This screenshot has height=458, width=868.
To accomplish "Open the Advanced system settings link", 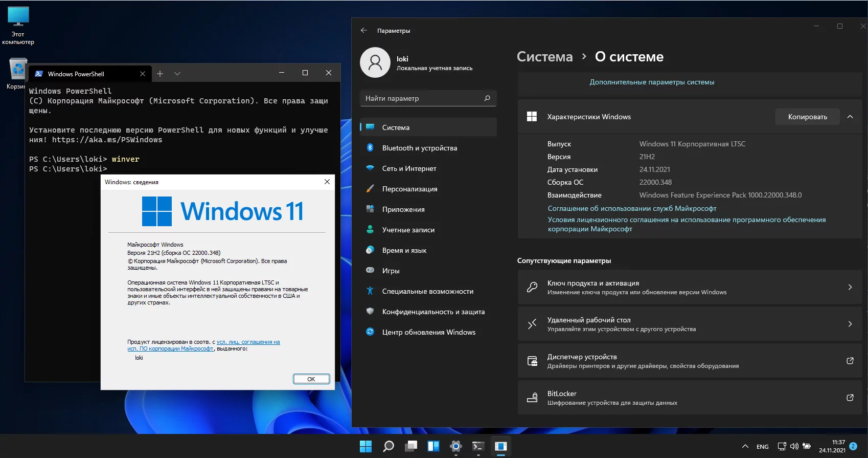I will point(652,82).
